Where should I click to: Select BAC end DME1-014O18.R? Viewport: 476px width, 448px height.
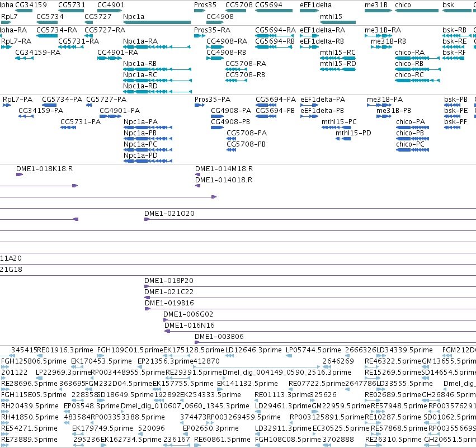(197, 186)
